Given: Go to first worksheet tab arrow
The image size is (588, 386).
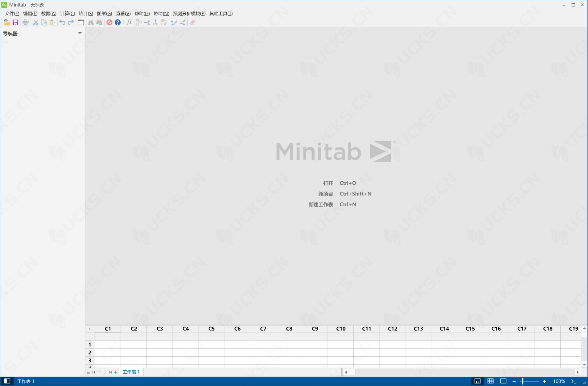Looking at the screenshot, I should [94, 372].
